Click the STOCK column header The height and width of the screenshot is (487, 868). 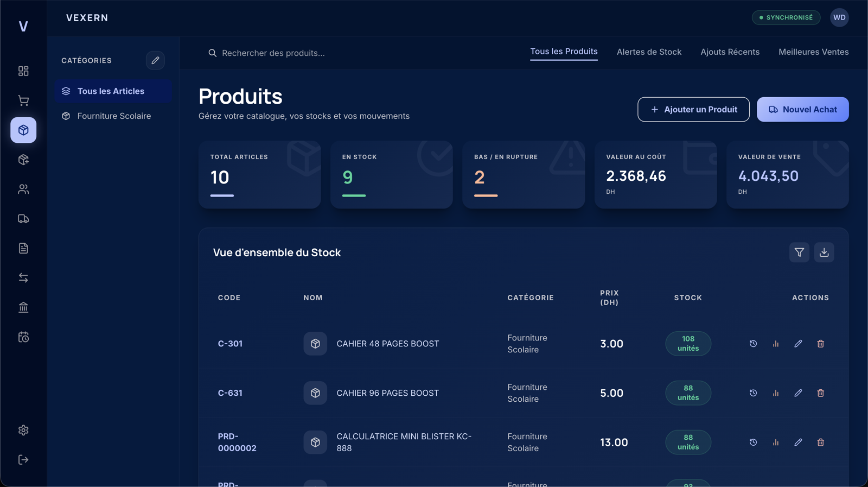click(x=688, y=298)
